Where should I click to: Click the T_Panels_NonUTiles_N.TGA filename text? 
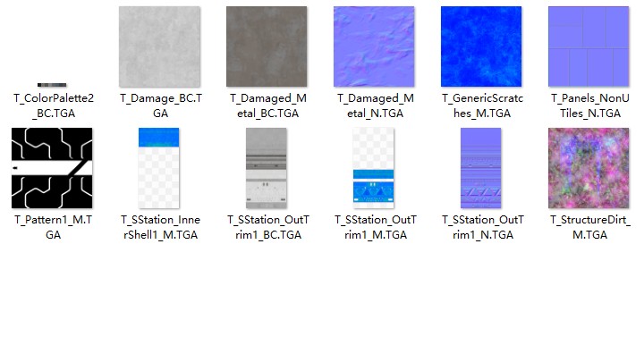coord(589,105)
